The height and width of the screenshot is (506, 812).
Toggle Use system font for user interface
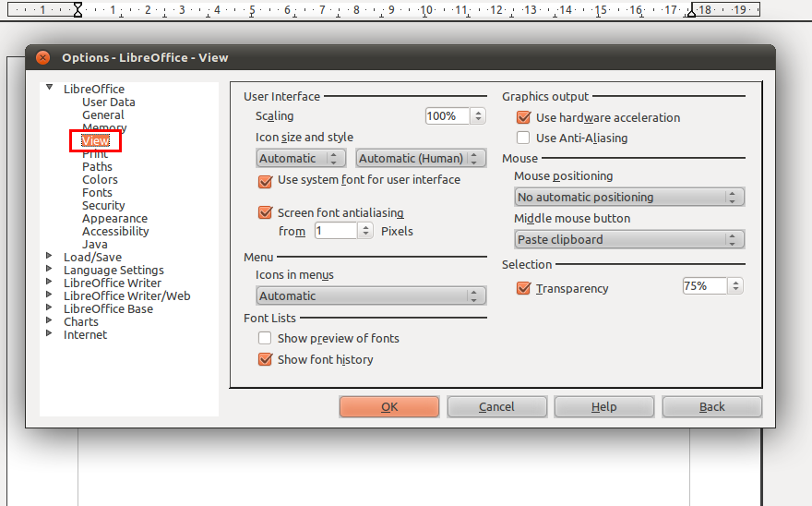point(265,181)
